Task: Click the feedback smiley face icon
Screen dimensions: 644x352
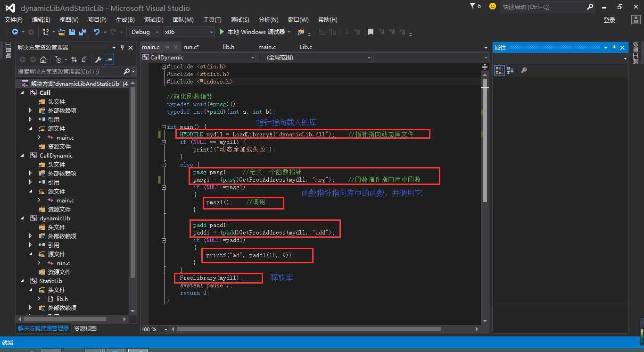Action: click(x=493, y=7)
